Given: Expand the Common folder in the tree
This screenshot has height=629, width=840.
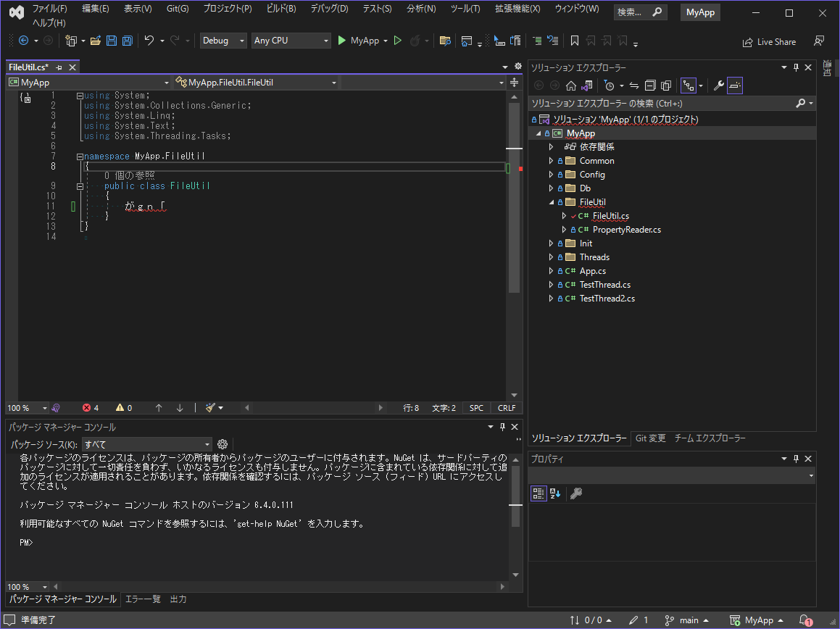Looking at the screenshot, I should coord(551,161).
